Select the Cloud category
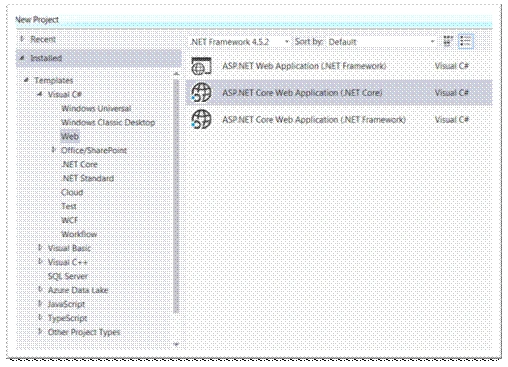The height and width of the screenshot is (367, 508). click(x=72, y=192)
